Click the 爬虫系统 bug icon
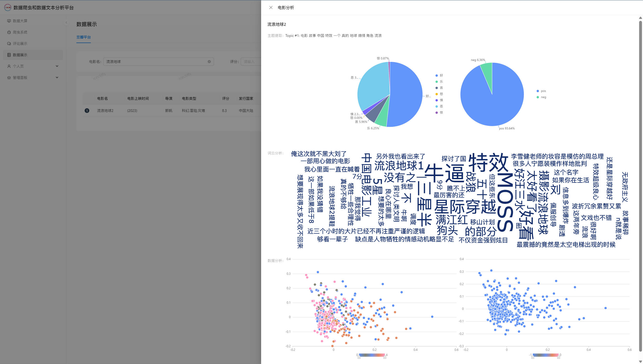 coord(9,32)
